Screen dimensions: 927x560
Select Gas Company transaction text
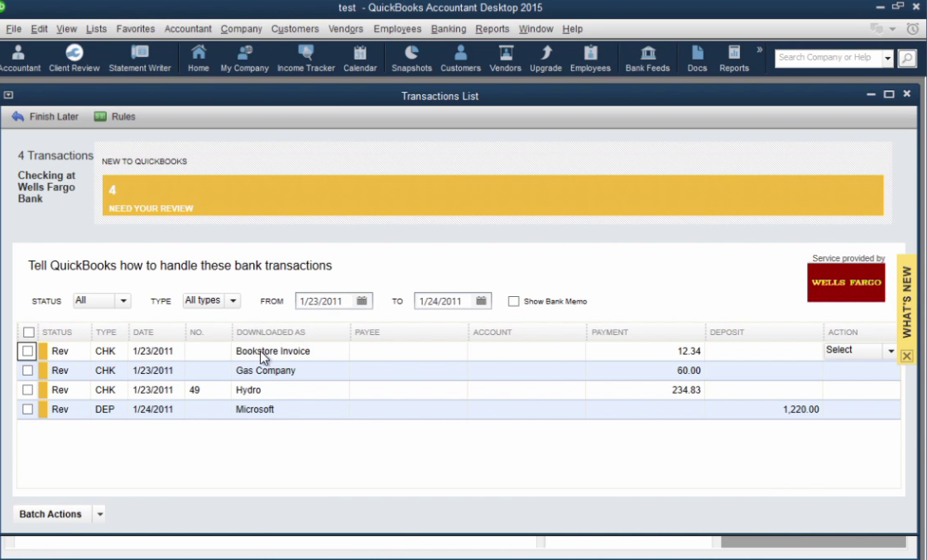pyautogui.click(x=266, y=371)
